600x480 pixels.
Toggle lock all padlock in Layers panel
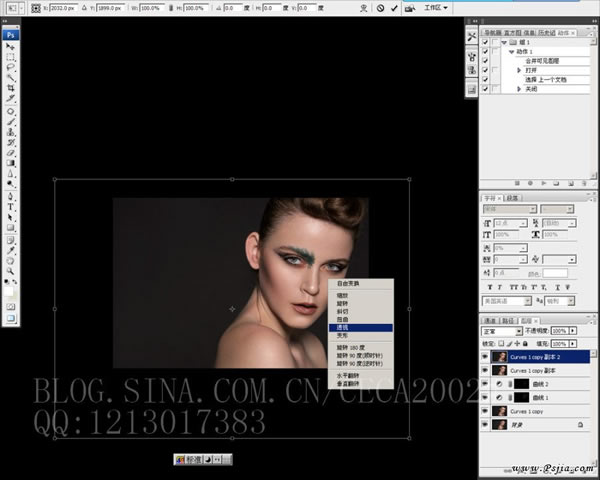click(525, 344)
